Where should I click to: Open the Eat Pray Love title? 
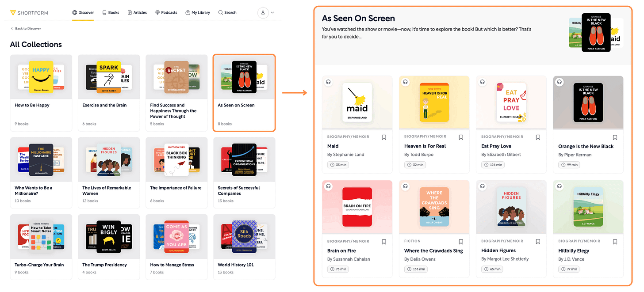(x=496, y=146)
